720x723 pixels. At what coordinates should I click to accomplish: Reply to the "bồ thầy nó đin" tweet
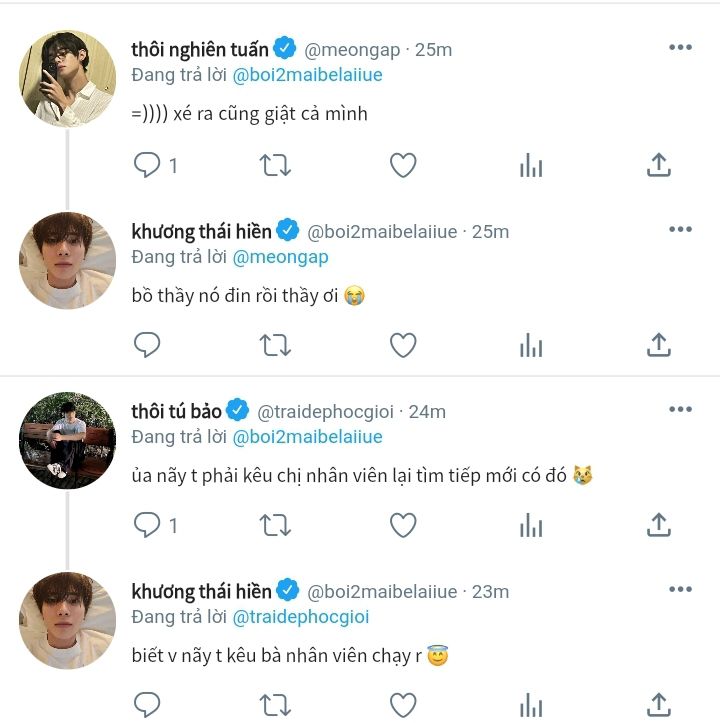[x=147, y=345]
